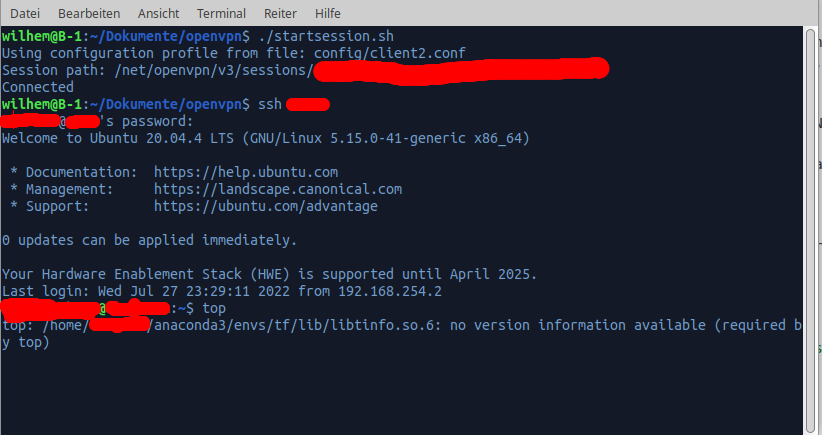Click the config/client2.conf file path
The width and height of the screenshot is (822, 435).
coord(390,53)
